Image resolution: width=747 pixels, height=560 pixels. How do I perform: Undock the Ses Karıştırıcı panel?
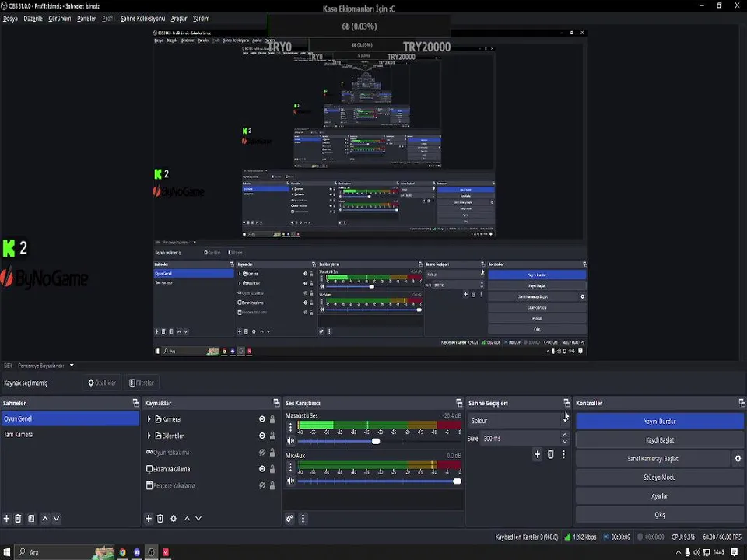click(x=459, y=403)
